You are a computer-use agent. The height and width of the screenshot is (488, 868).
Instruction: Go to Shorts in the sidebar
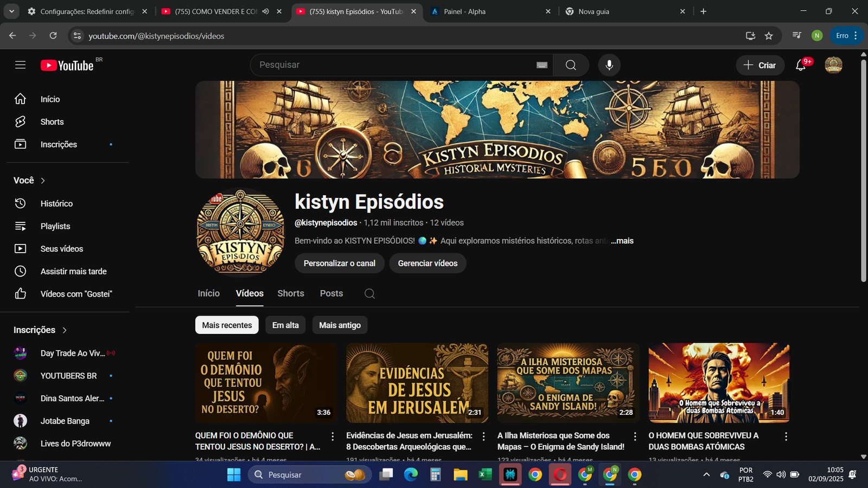(52, 122)
